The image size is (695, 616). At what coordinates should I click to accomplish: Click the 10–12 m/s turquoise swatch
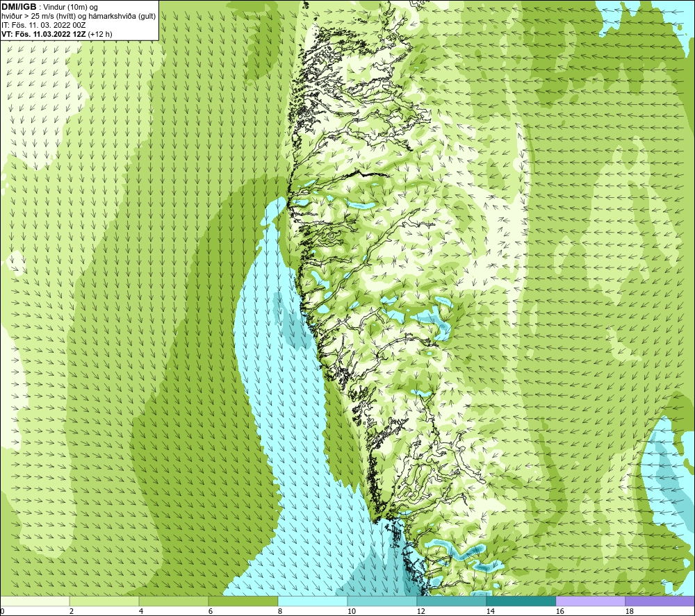382,601
